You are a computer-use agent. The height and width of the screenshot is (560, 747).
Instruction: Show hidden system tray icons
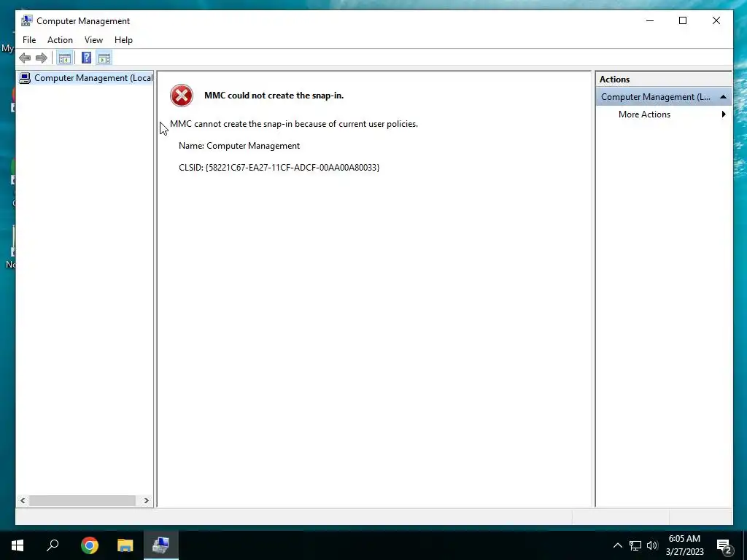tap(617, 545)
